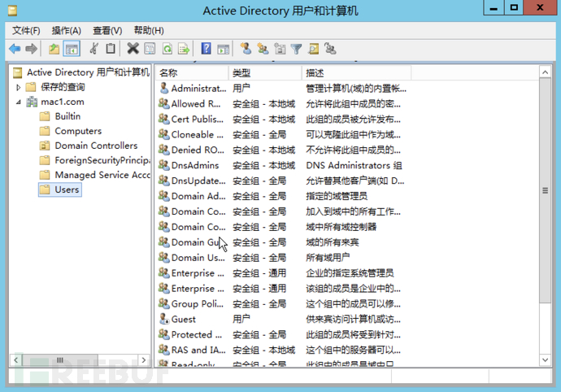Click the description 所有域用户
561x392 pixels.
point(328,258)
